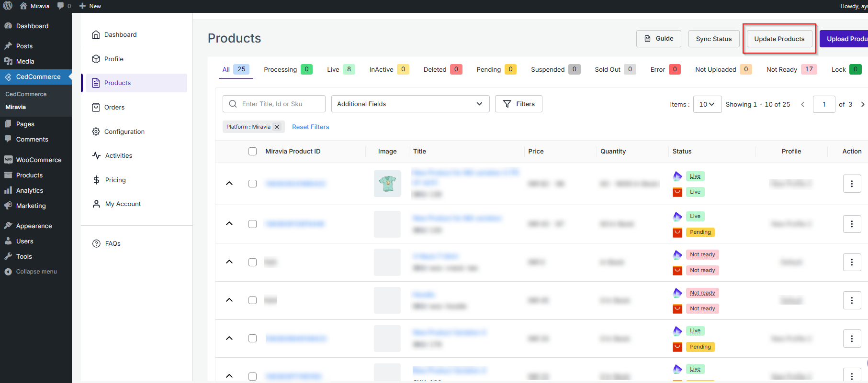Open the items per page dropdown
The image size is (868, 383).
(x=707, y=104)
